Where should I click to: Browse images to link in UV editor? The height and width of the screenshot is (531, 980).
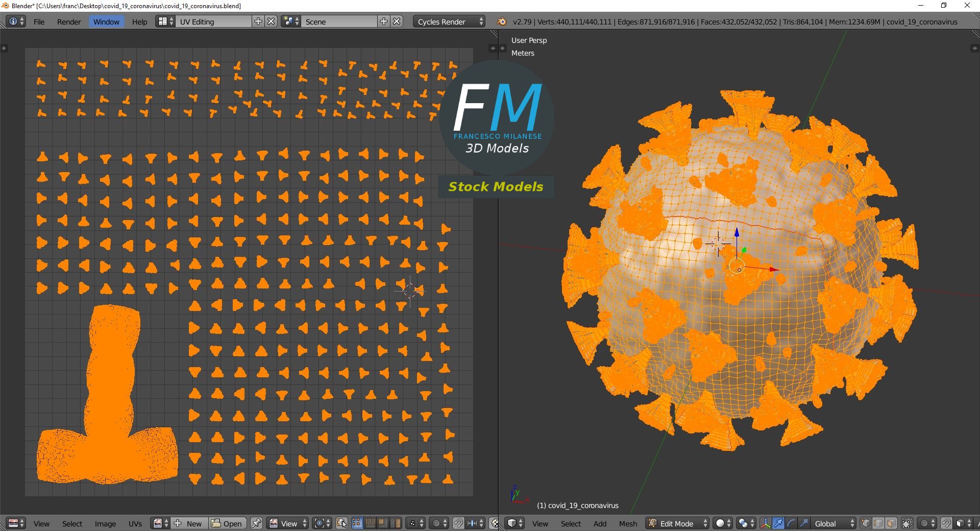pos(160,523)
